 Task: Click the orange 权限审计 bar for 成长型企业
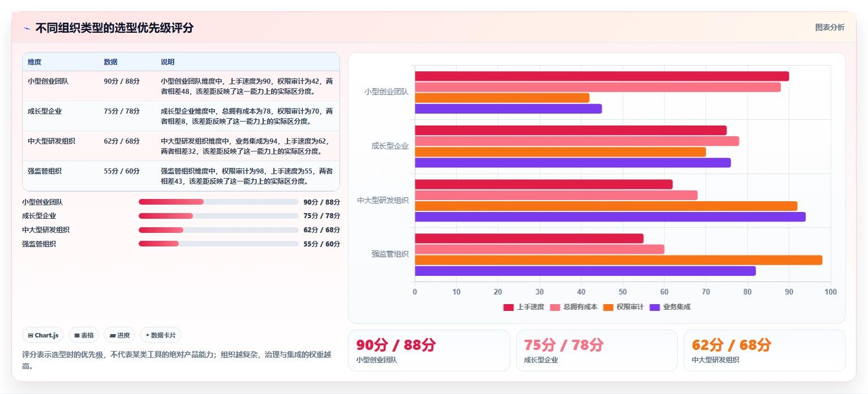560,152
